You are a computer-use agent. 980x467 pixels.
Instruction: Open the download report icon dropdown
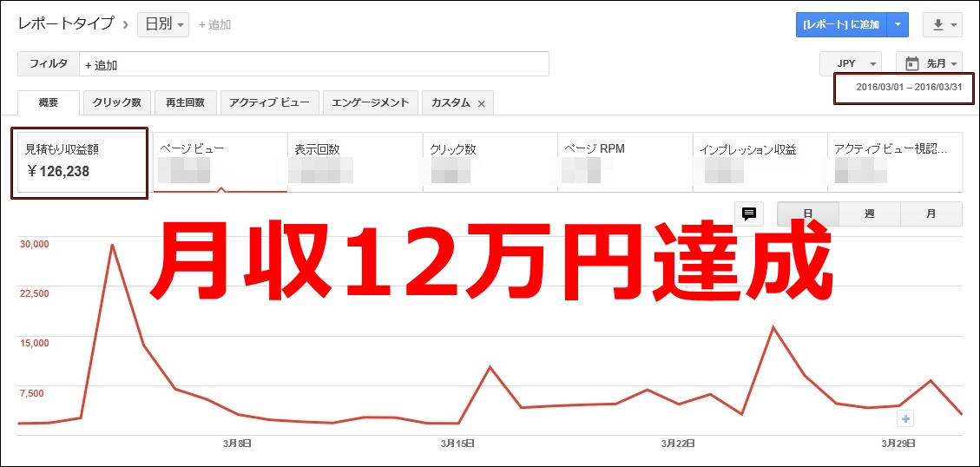[943, 25]
